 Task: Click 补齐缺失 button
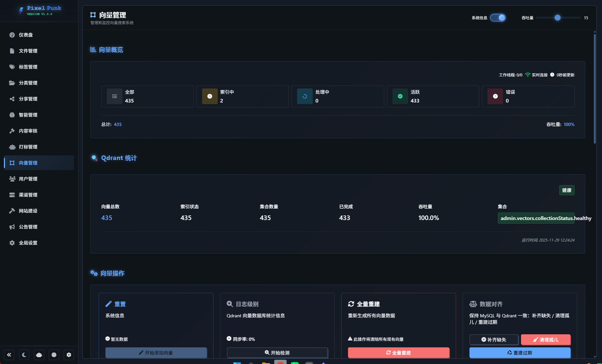coord(494,340)
